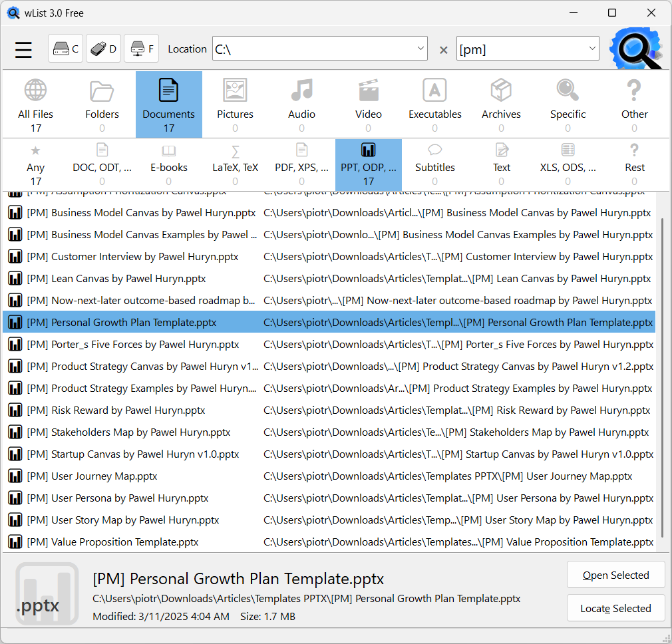672x644 pixels.
Task: Filter by Audio category
Action: 301,104
